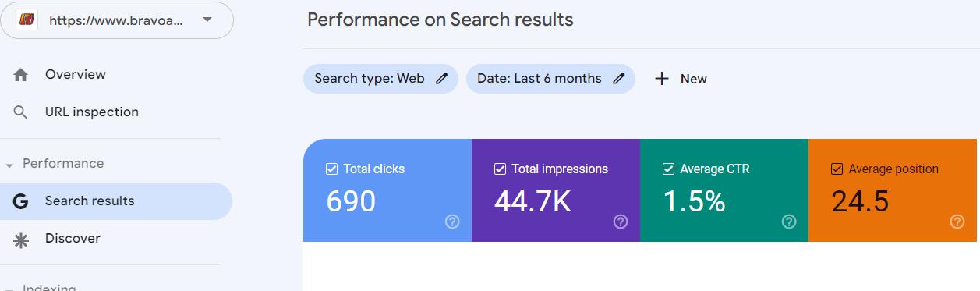Uncheck the Total clicks checkbox
Image resolution: width=980 pixels, height=291 pixels.
click(332, 169)
